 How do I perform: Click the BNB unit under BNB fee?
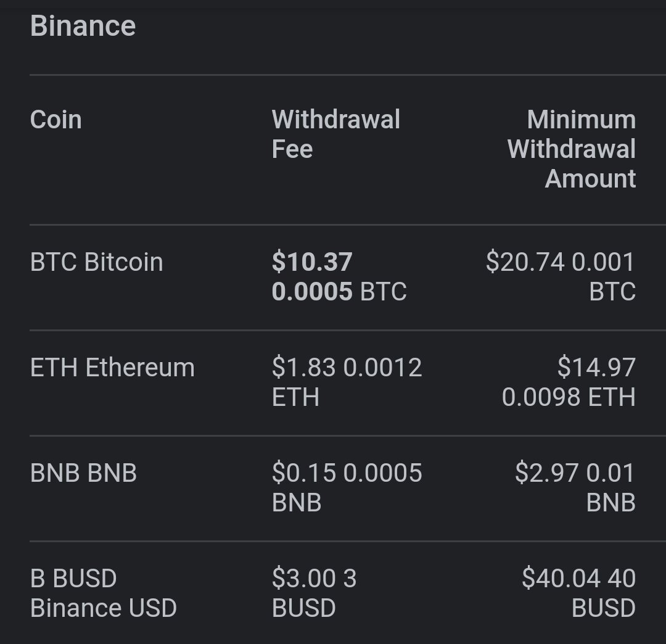click(297, 503)
